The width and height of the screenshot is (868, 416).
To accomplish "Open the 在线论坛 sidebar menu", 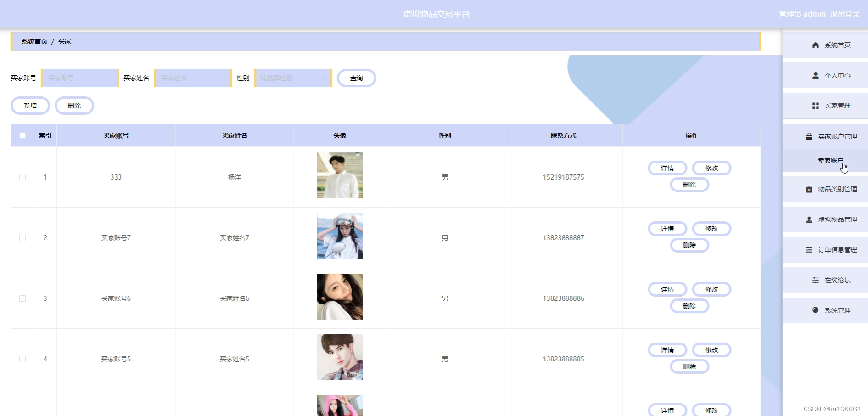I will [x=825, y=280].
